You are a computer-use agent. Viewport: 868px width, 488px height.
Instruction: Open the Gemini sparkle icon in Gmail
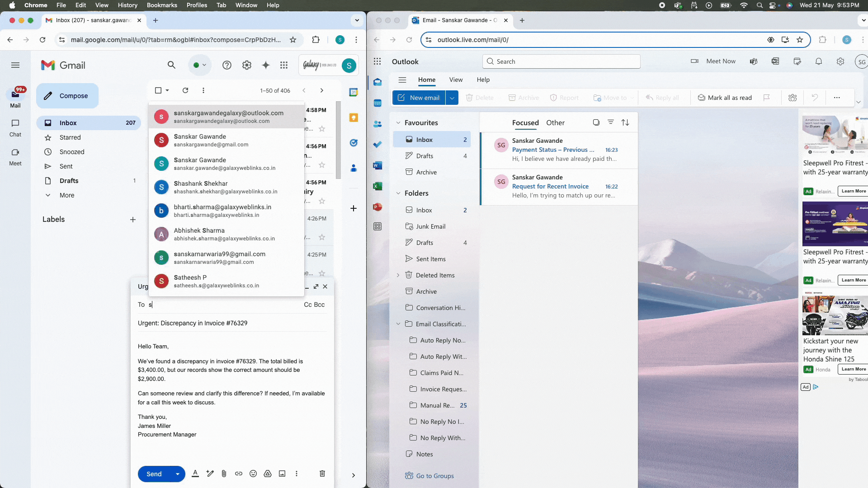266,65
